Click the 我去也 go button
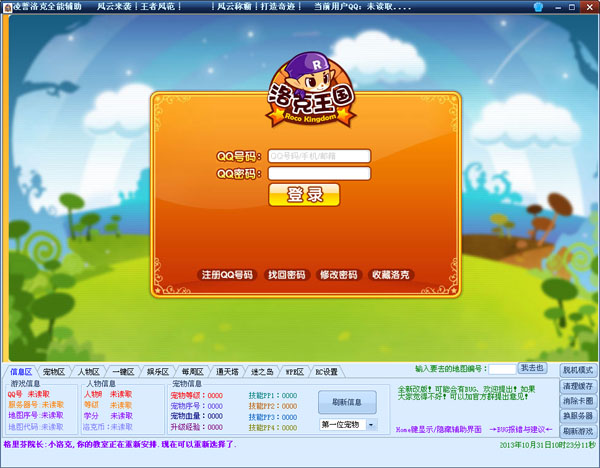Viewport: 600px width, 468px height. 532,368
